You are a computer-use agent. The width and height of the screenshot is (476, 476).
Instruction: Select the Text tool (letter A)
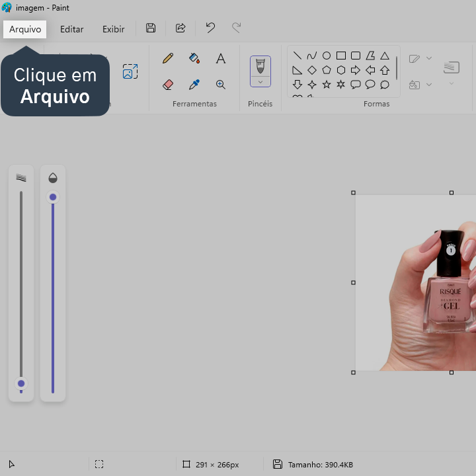221,58
